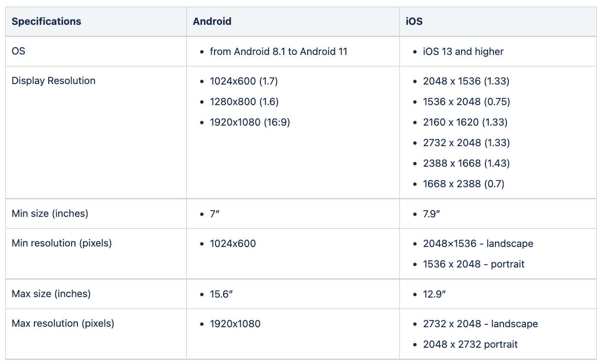The image size is (601, 364).
Task: Click the Min resolution (pixels) label
Action: pyautogui.click(x=62, y=243)
